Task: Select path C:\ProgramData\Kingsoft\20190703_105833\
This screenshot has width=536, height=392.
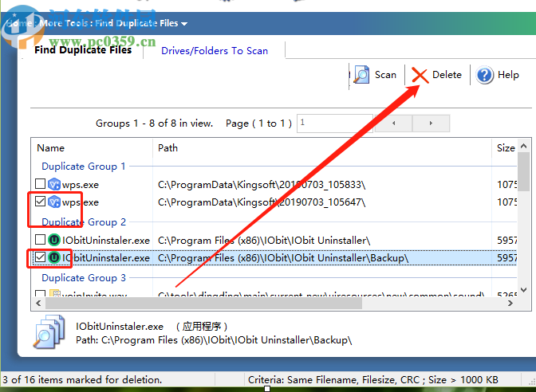Action: tap(262, 185)
